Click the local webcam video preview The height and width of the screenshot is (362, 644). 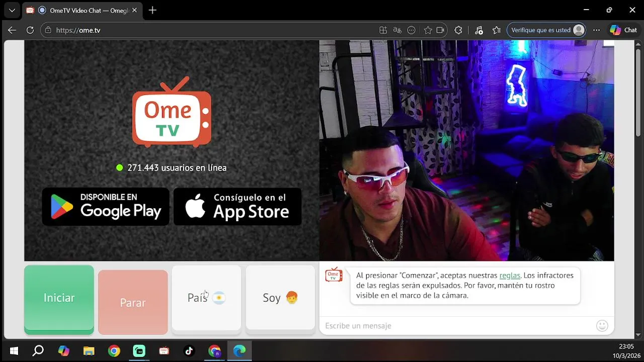pos(466,150)
